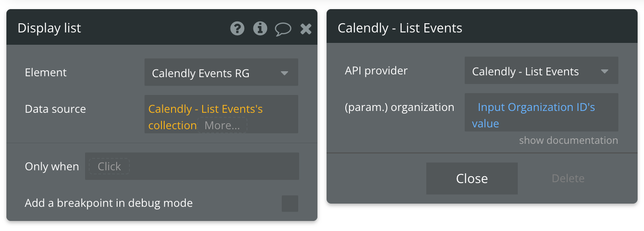Open the Element dropdown showing Calendly Events RG
Image resolution: width=644 pixels, height=231 pixels.
click(221, 72)
